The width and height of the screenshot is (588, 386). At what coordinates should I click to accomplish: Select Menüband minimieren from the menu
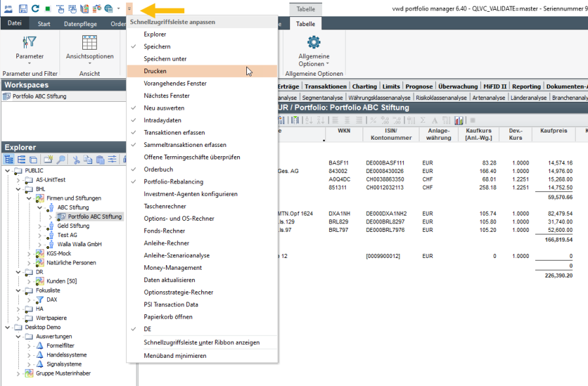pos(174,355)
